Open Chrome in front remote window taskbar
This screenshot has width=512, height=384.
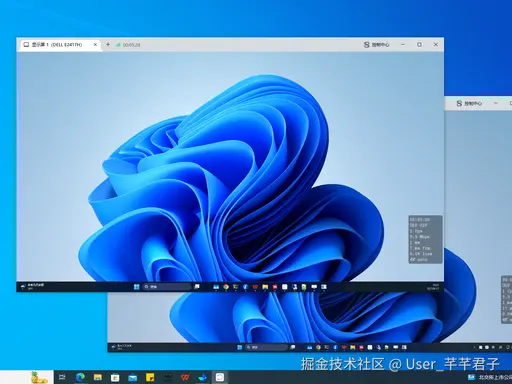click(x=226, y=287)
